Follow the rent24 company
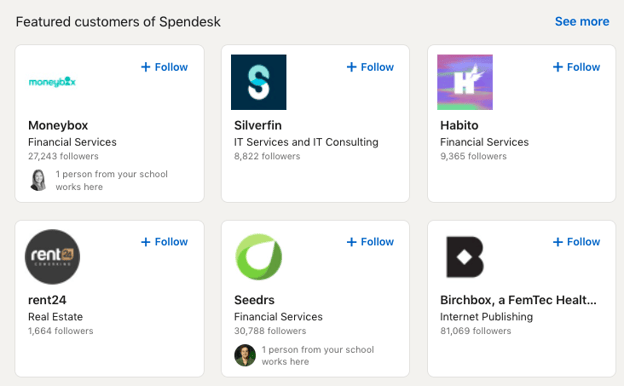The width and height of the screenshot is (624, 386). click(164, 242)
